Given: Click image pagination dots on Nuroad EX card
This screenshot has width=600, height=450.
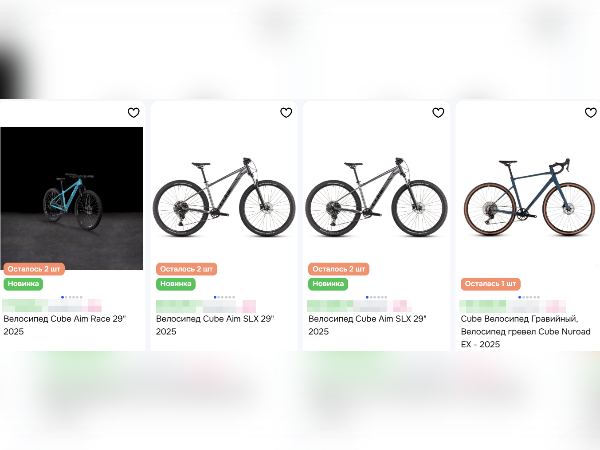Looking at the screenshot, I should coord(529,297).
